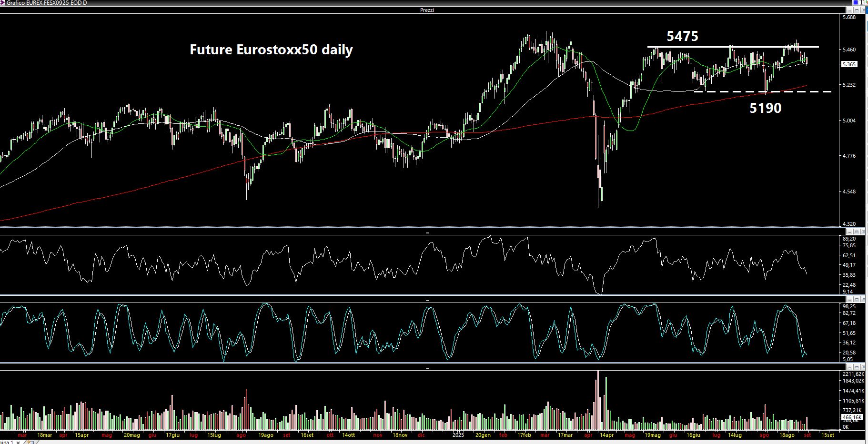Image resolution: width=868 pixels, height=444 pixels.
Task: Click the 15lug date label
Action: coord(214,435)
